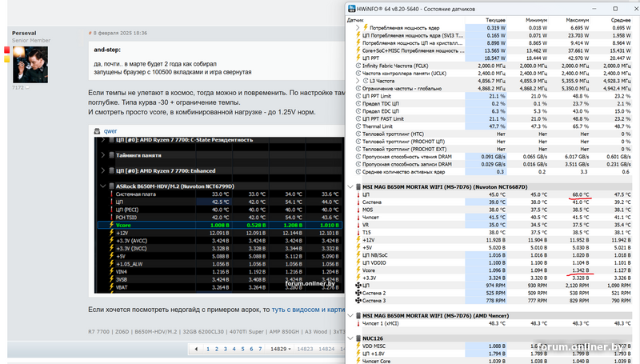This screenshot has height=364, width=640.
Task: Open the 14829 page dropdown in forum
Action: pyautogui.click(x=281, y=349)
